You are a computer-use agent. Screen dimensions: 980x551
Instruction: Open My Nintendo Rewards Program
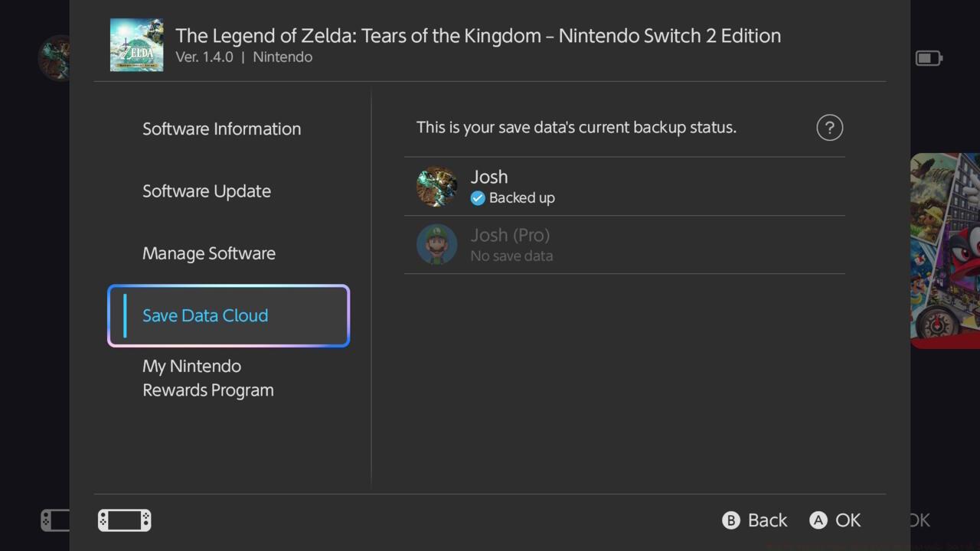[x=208, y=378]
